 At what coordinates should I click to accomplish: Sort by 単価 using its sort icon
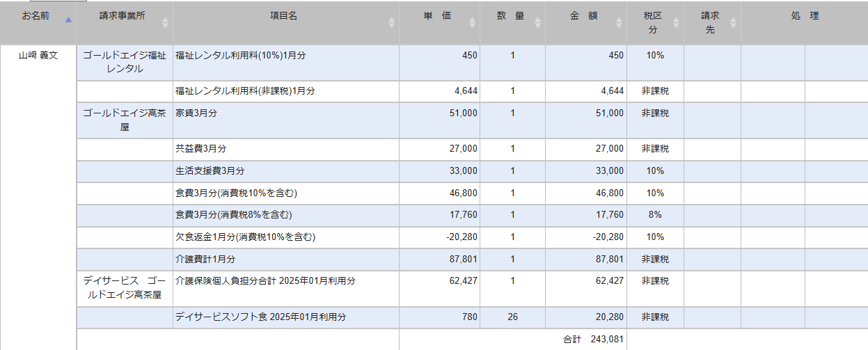[x=473, y=22]
